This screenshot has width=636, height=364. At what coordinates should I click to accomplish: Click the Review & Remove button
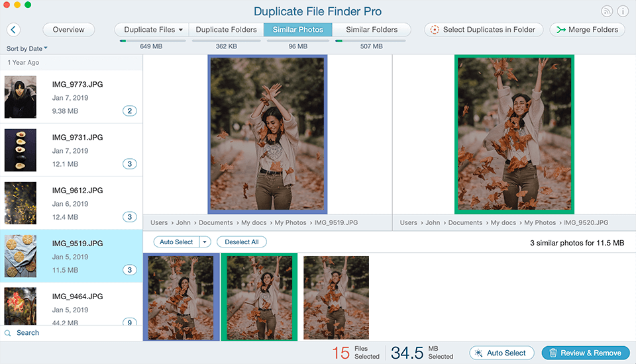click(586, 353)
